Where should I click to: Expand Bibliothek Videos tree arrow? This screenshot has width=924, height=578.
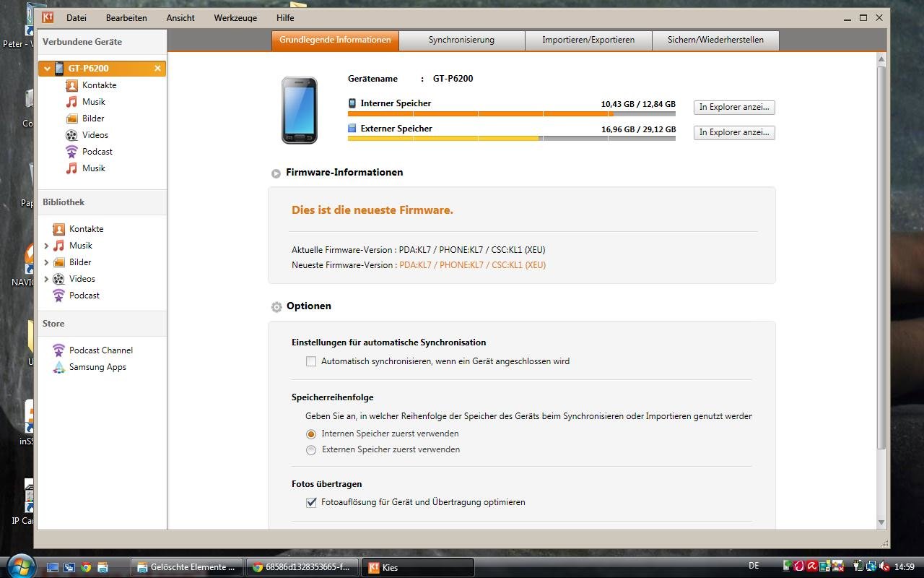click(x=46, y=279)
